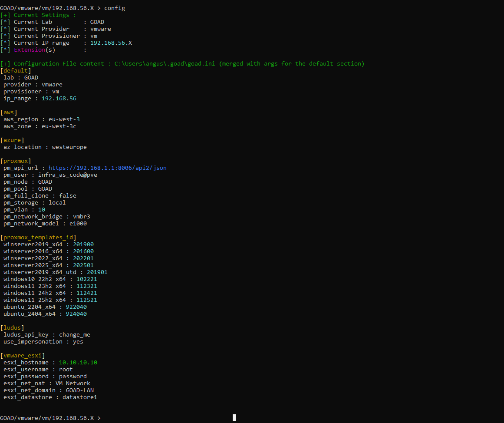The image size is (504, 423).
Task: Select the '[proxmox]' section header
Action: tap(16, 161)
